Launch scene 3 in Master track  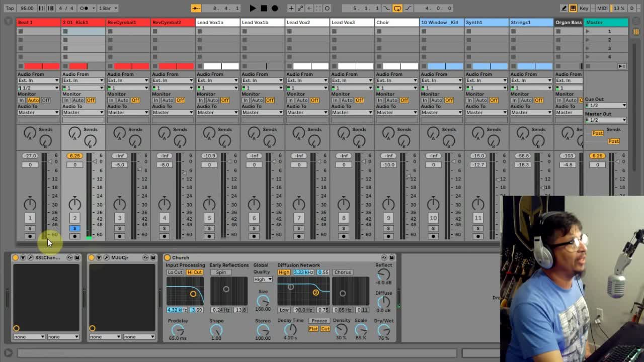tap(587, 48)
